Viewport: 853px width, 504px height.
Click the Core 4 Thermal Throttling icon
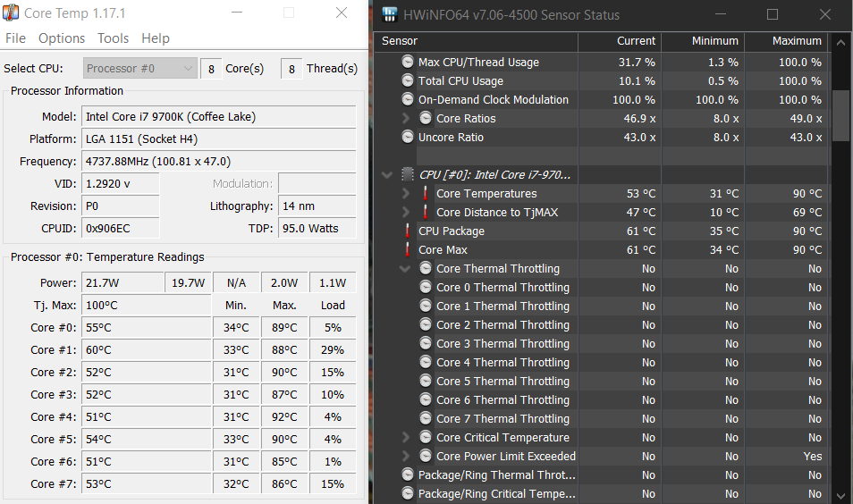pos(426,362)
